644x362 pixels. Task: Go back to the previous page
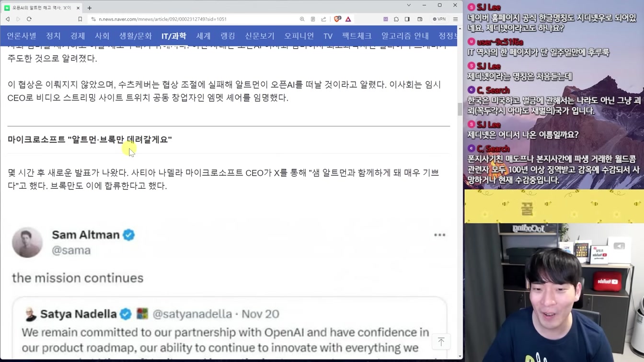click(8, 19)
